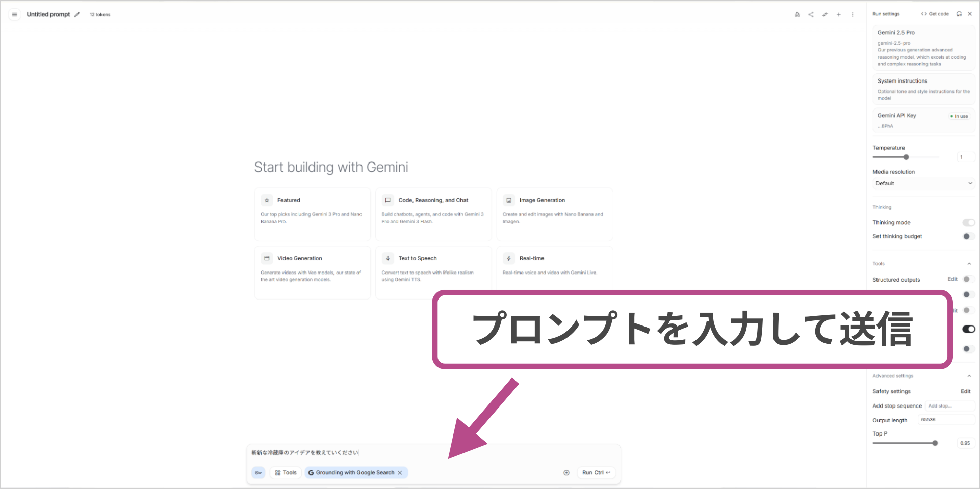Click the Run Ctrl button
The height and width of the screenshot is (489, 980).
click(596, 473)
